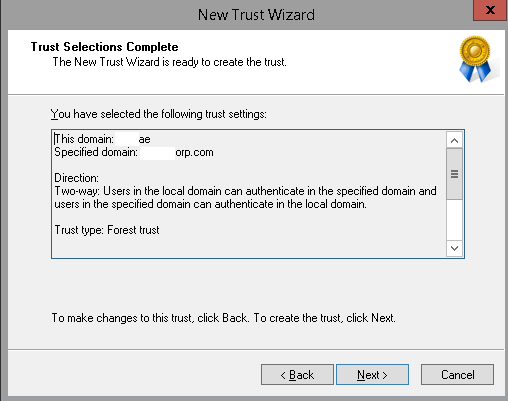The width and height of the screenshot is (508, 401).
Task: Click the Direction: line in the settings box
Action: pos(76,178)
